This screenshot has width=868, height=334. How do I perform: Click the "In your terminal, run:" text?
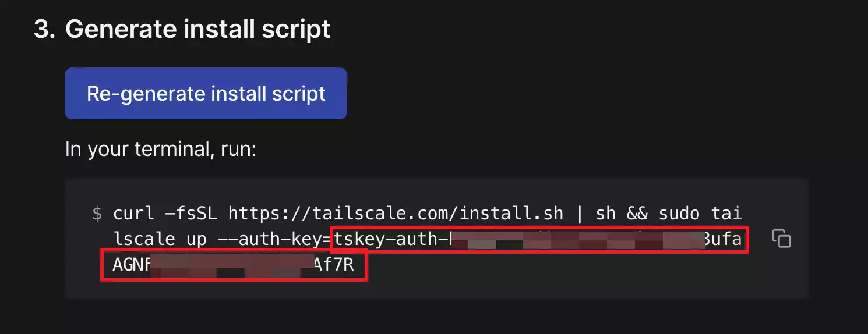tap(160, 150)
